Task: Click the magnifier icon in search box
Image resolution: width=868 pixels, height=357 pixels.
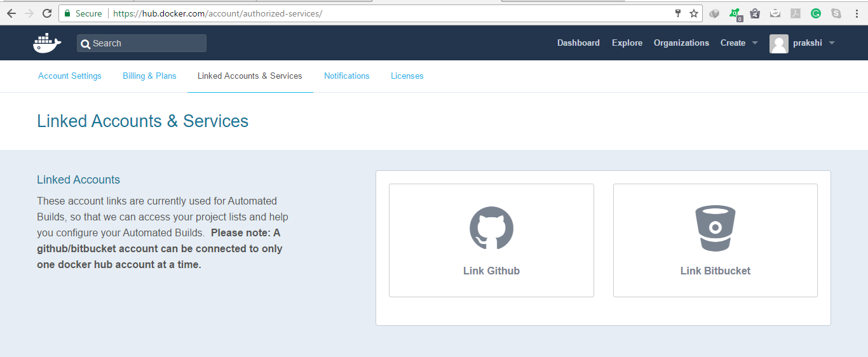Action: (86, 44)
